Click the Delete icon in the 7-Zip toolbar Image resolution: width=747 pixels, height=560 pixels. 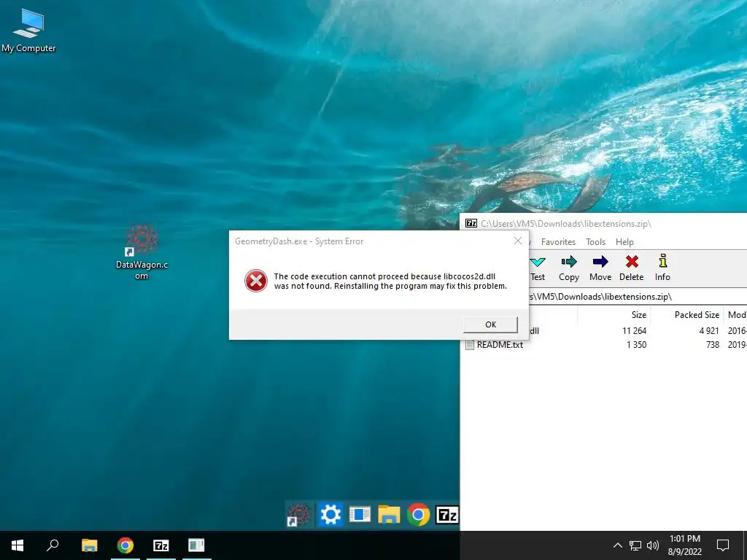tap(631, 268)
